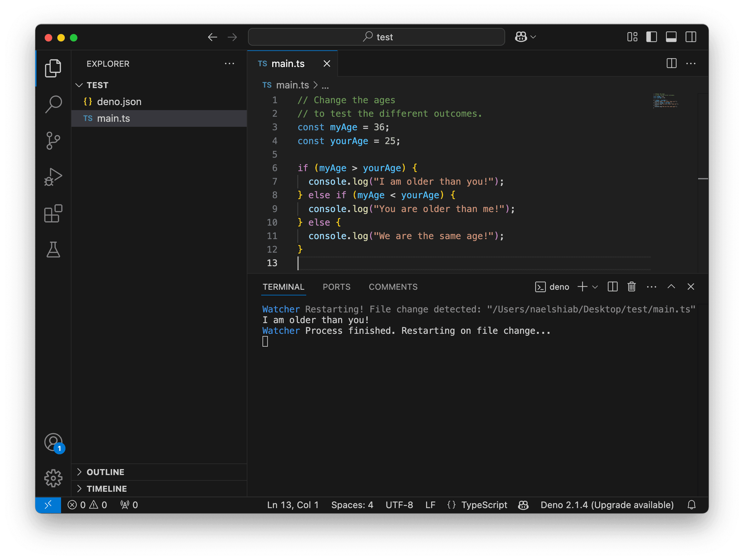The image size is (744, 560).
Task: Open the Explorer view in activity bar
Action: tap(53, 68)
